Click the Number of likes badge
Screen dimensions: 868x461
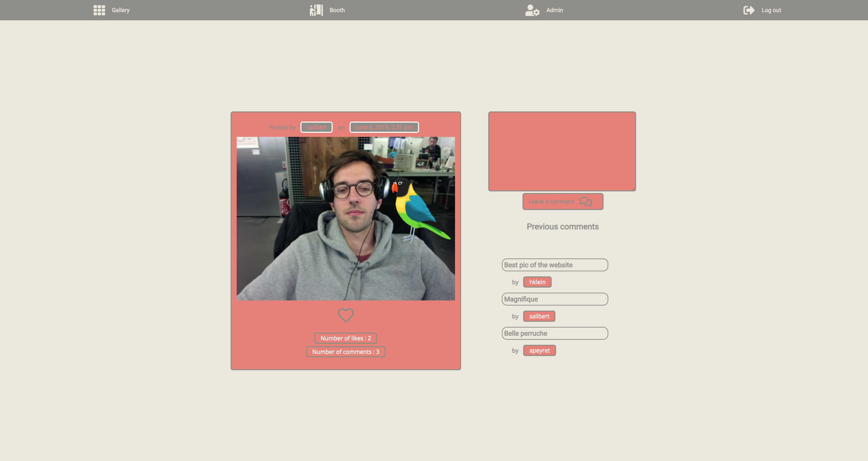point(346,338)
